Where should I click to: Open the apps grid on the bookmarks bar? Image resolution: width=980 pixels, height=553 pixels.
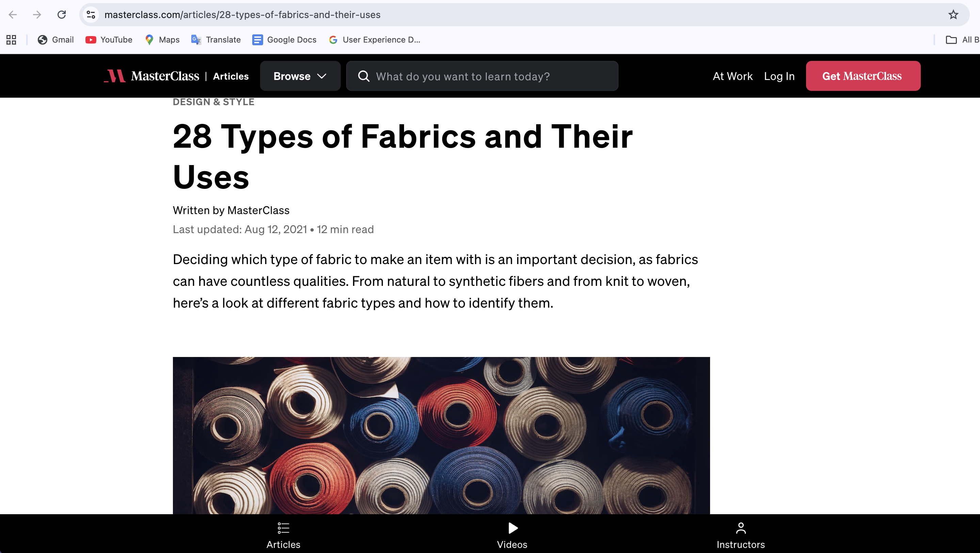pyautogui.click(x=11, y=39)
